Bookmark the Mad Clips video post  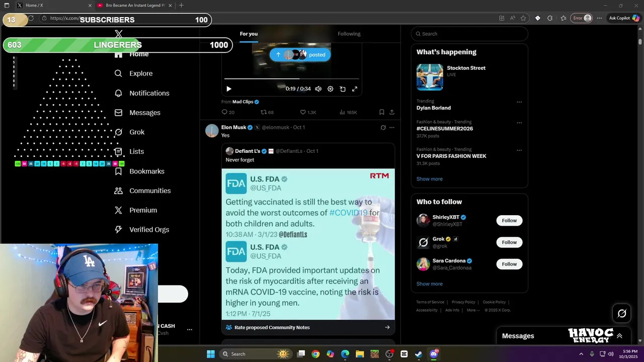click(381, 112)
